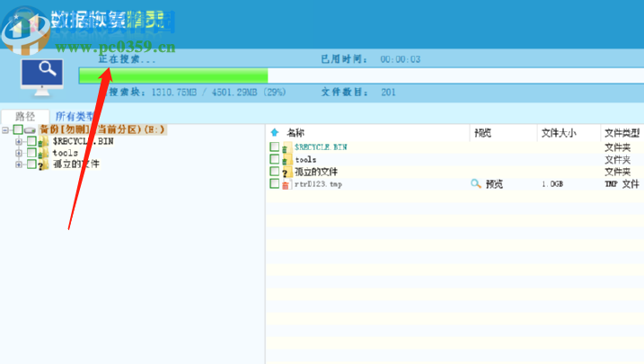The image size is (644, 364).
Task: Click the 1.0GB file size cell
Action: (552, 184)
